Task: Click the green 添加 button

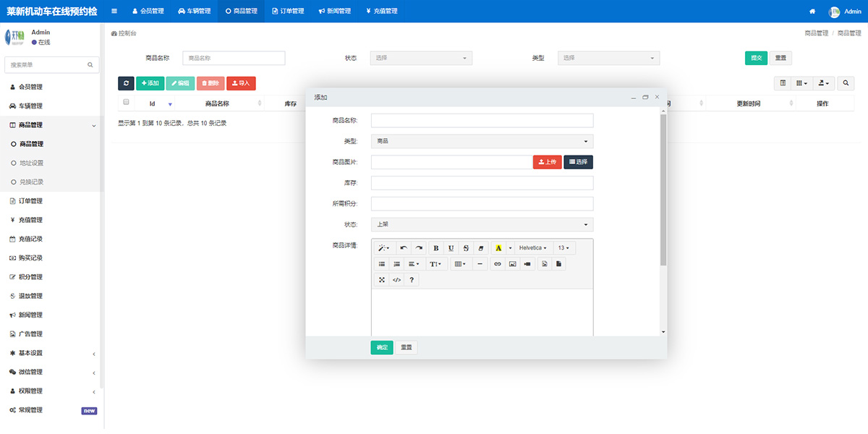Action: pyautogui.click(x=150, y=83)
